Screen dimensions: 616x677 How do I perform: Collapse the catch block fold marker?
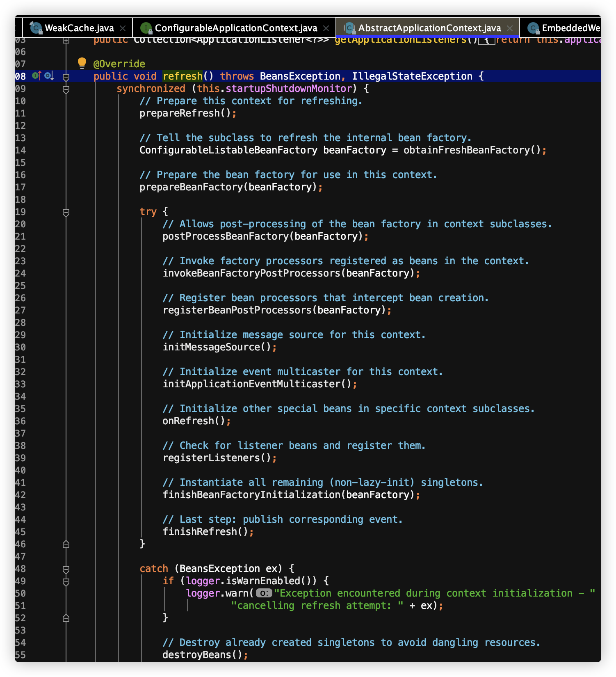[66, 569]
